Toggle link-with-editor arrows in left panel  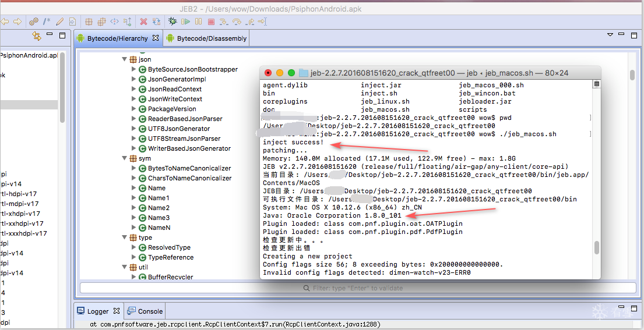pos(37,36)
